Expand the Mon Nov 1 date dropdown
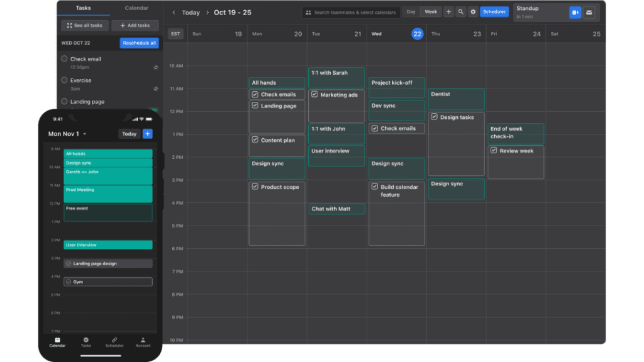644x362 pixels. [85, 134]
